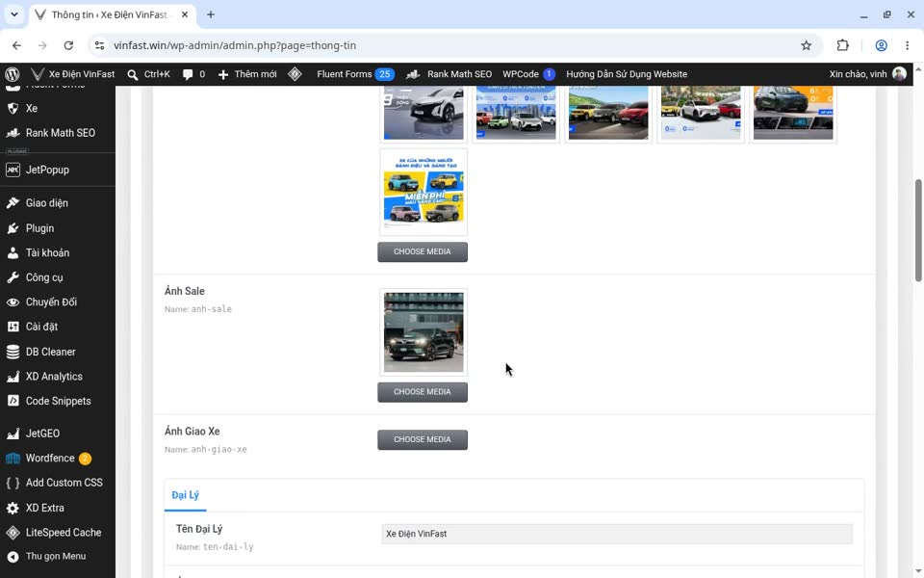This screenshot has height=578, width=924.
Task: Open the Chuyển Đổi sidebar menu
Action: coord(58,302)
